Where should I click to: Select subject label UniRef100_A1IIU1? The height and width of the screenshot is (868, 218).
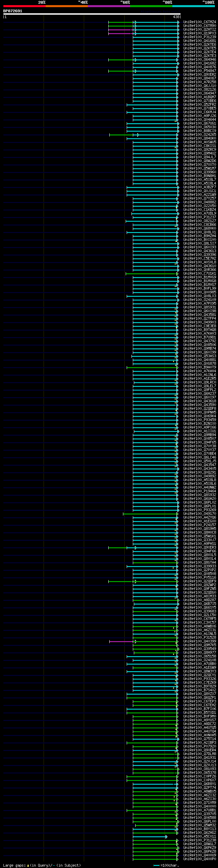[x=200, y=431]
